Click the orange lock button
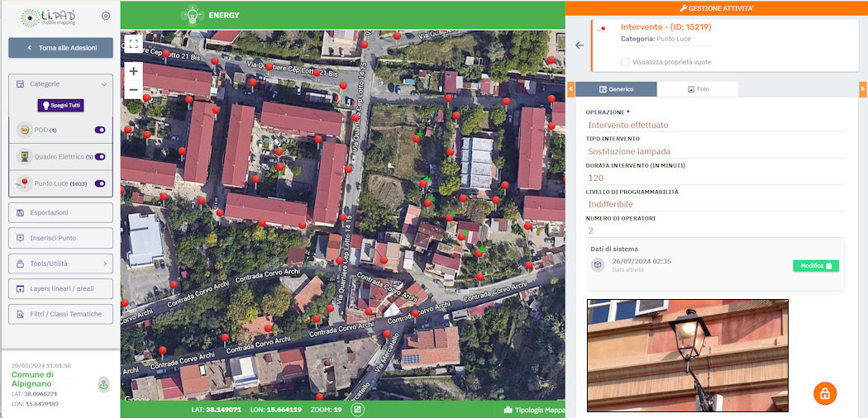The image size is (868, 418). [x=824, y=393]
